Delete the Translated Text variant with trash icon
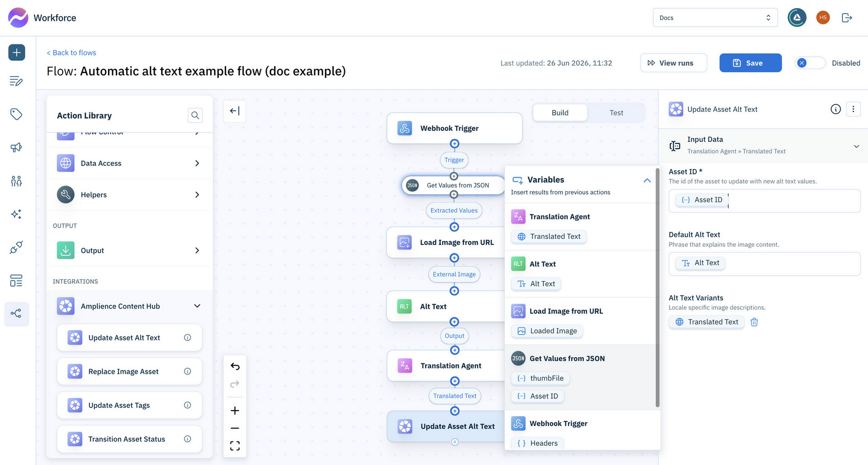This screenshot has height=465, width=868. [x=754, y=322]
